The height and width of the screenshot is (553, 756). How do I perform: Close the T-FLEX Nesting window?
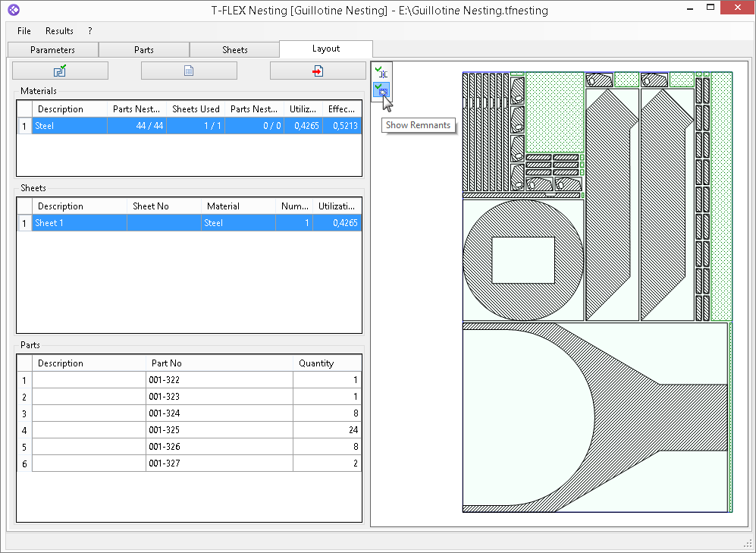738,8
